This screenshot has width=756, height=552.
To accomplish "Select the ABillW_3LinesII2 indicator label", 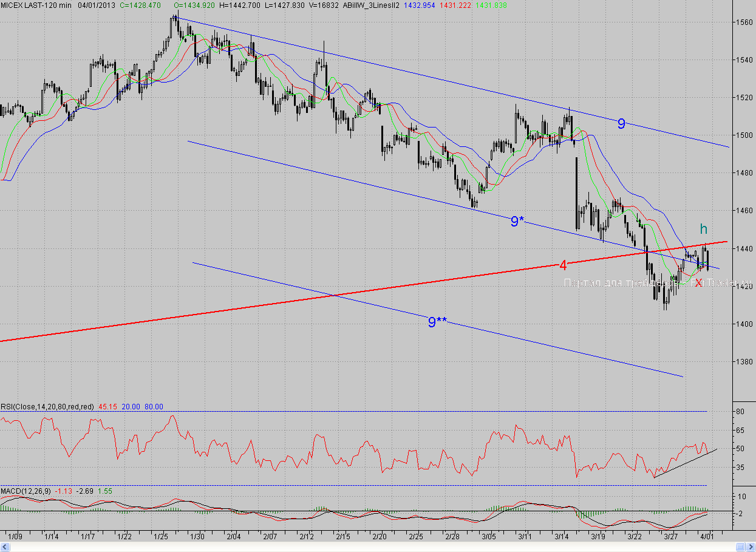I will 375,5.
